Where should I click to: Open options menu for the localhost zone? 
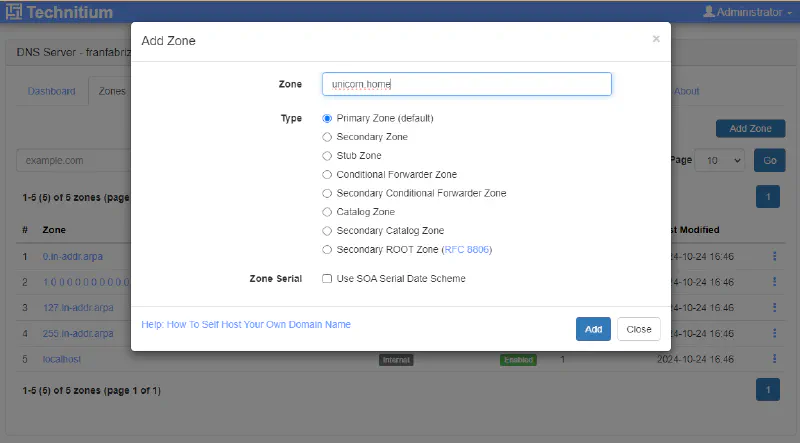774,359
